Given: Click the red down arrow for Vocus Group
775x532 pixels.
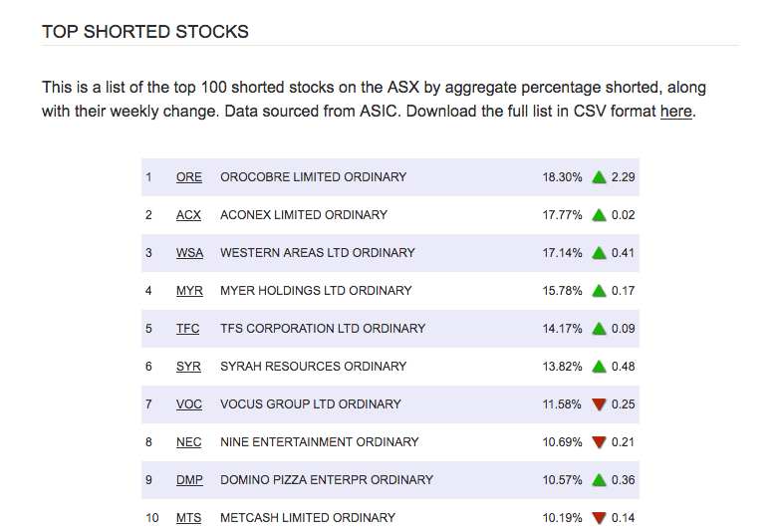Looking at the screenshot, I should click(599, 404).
